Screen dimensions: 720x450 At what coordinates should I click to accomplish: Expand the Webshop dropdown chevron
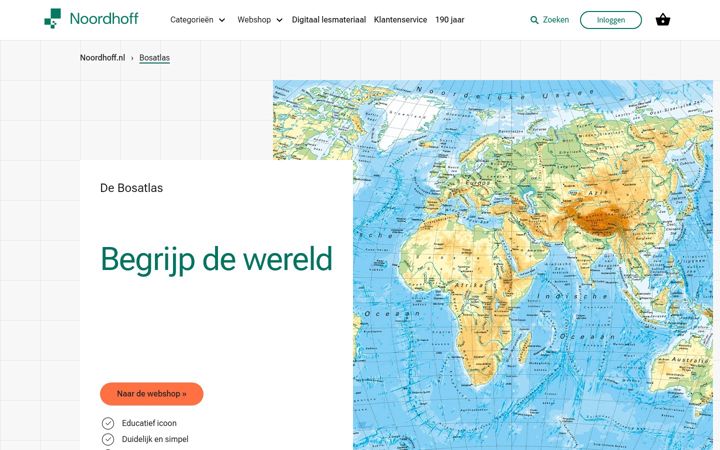279,20
